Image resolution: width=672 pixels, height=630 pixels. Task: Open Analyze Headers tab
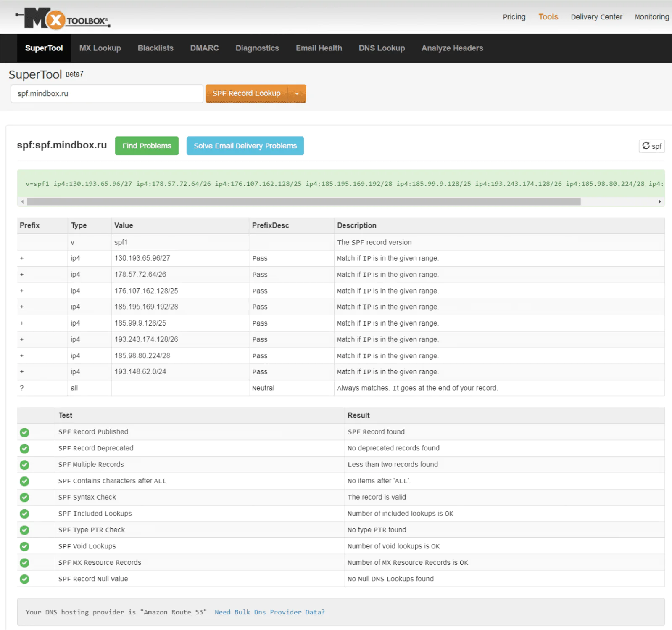pyautogui.click(x=452, y=48)
